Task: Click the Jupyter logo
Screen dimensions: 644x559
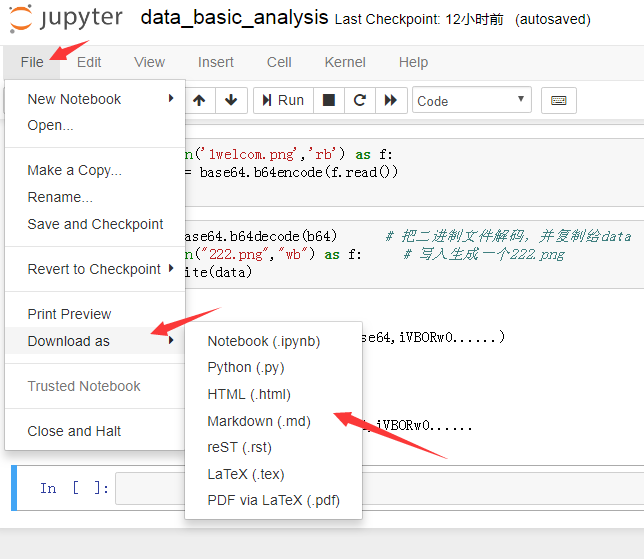Action: click(66, 19)
